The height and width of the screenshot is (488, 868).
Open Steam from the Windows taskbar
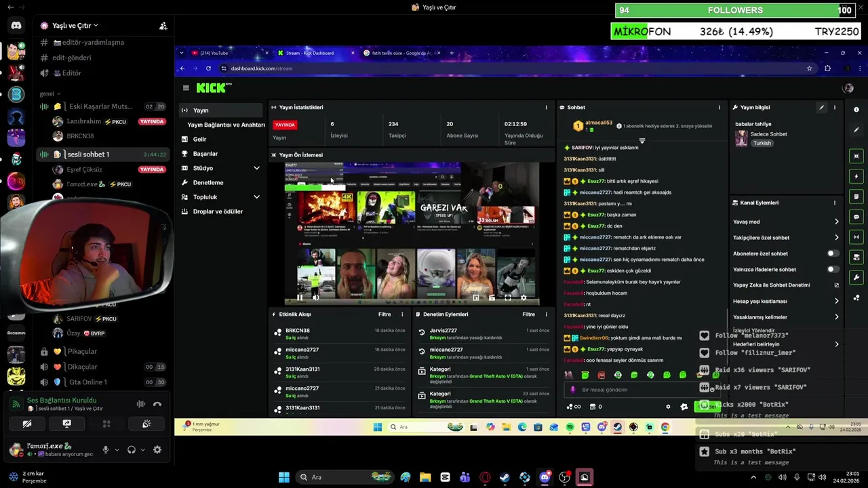[505, 477]
